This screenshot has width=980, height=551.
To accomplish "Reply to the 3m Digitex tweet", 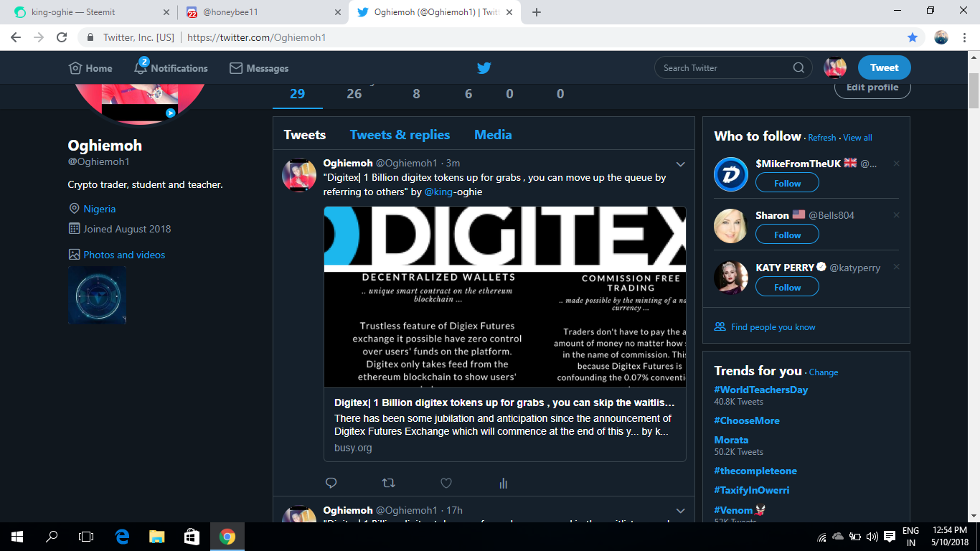I will (x=331, y=483).
